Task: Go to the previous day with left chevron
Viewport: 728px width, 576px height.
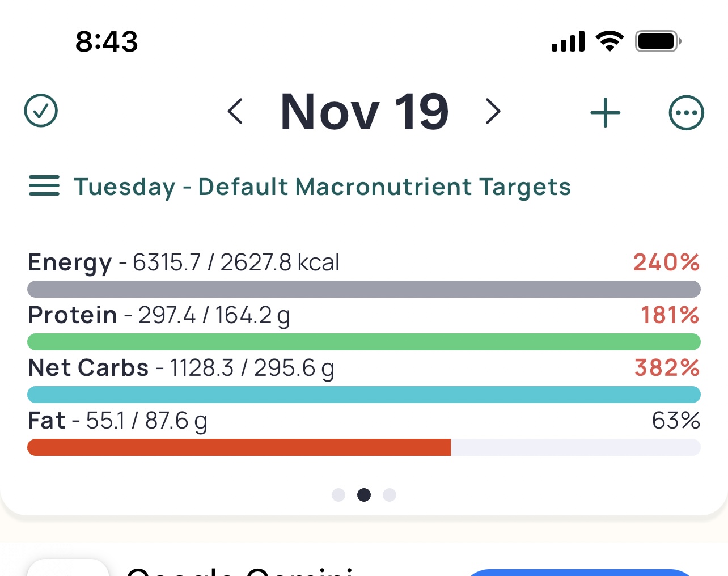Action: pyautogui.click(x=235, y=111)
